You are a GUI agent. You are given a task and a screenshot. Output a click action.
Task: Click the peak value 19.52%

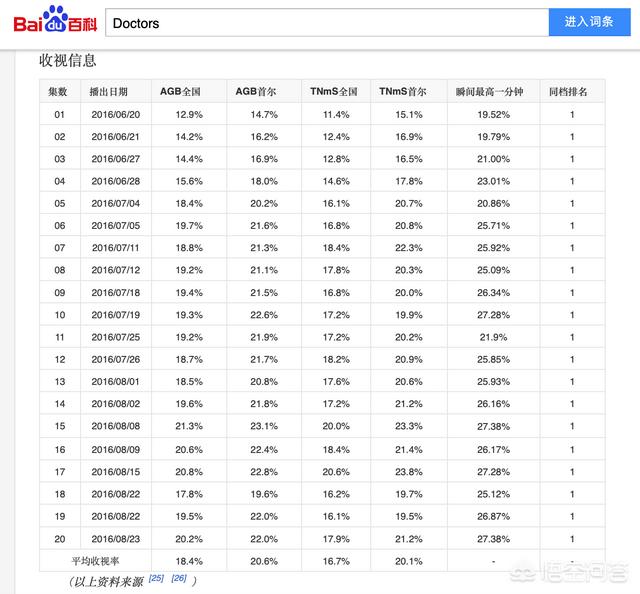[493, 115]
